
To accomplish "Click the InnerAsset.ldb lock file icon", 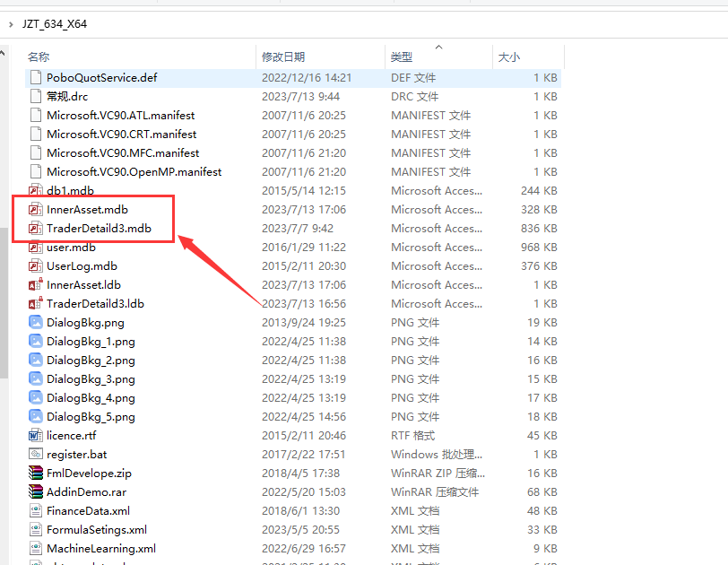I will (x=36, y=284).
